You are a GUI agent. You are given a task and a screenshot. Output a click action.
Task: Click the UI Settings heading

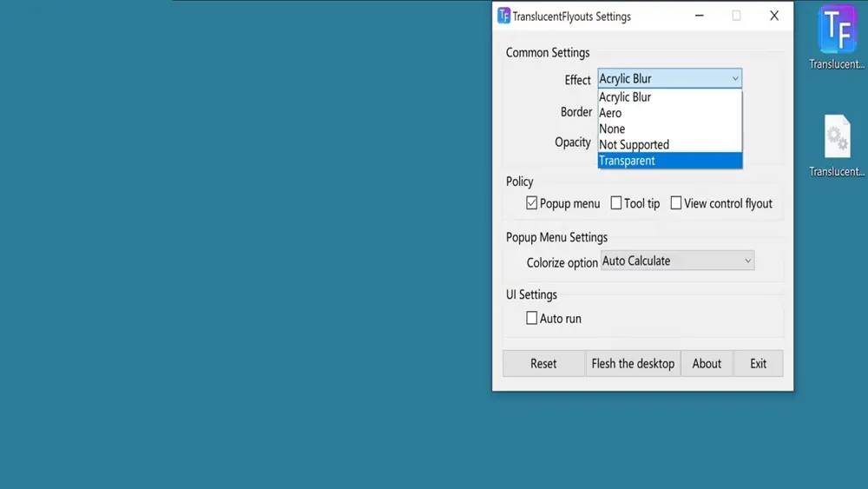tap(531, 294)
